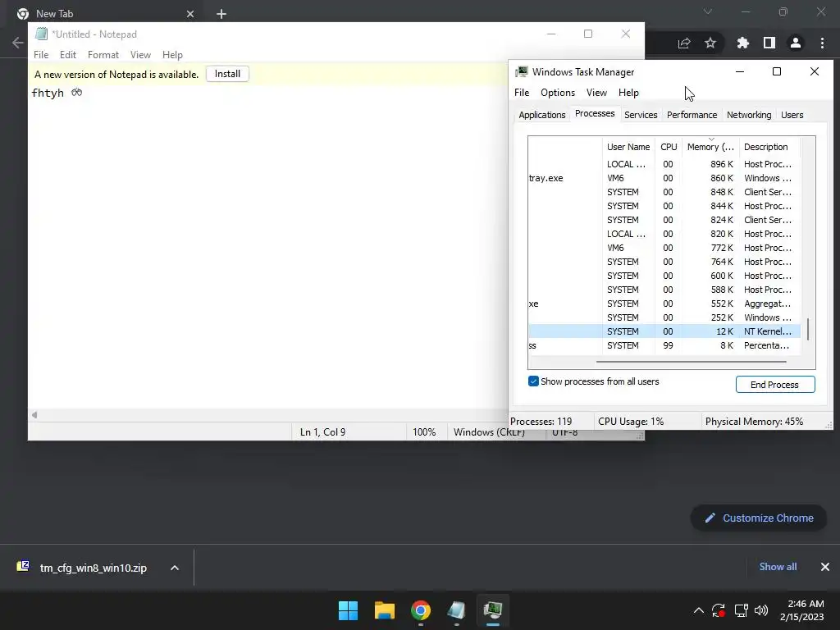Image resolution: width=840 pixels, height=630 pixels.
Task: Open Notepad File menu
Action: (x=41, y=55)
